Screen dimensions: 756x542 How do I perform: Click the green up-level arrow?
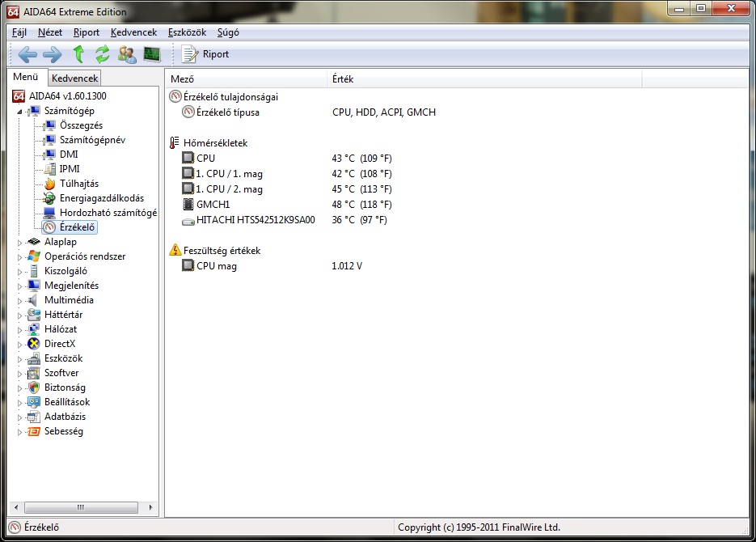click(x=78, y=54)
